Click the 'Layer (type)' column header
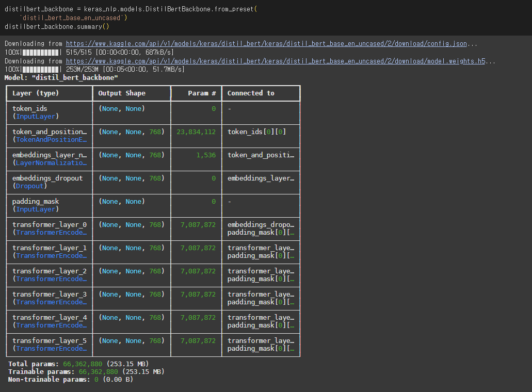 (x=36, y=93)
